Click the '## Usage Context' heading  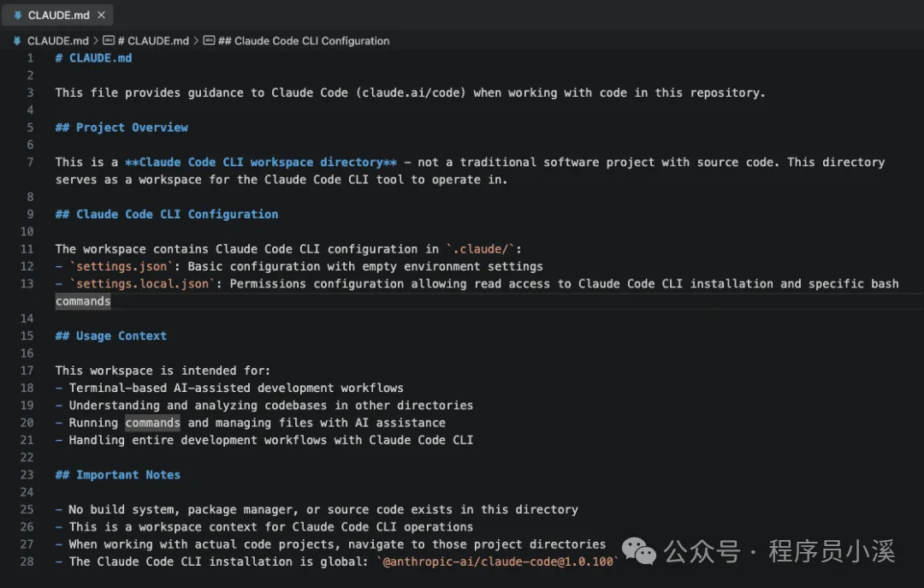click(111, 336)
